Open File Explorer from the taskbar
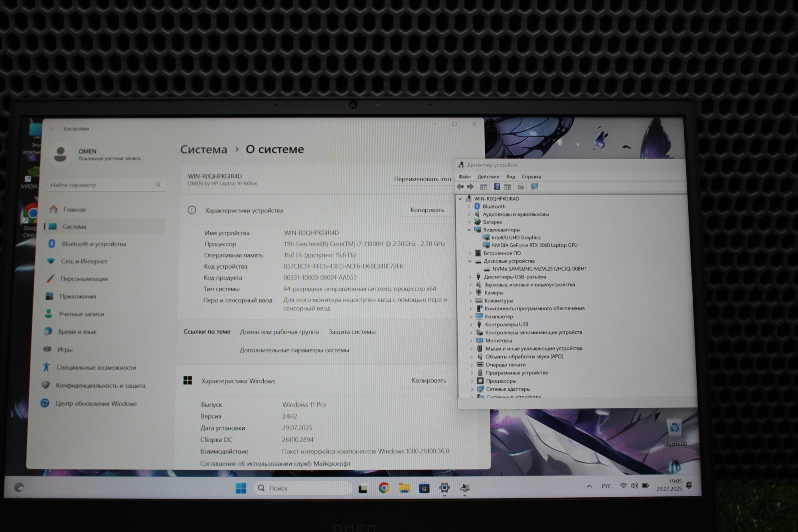This screenshot has height=532, width=798. coord(404,488)
